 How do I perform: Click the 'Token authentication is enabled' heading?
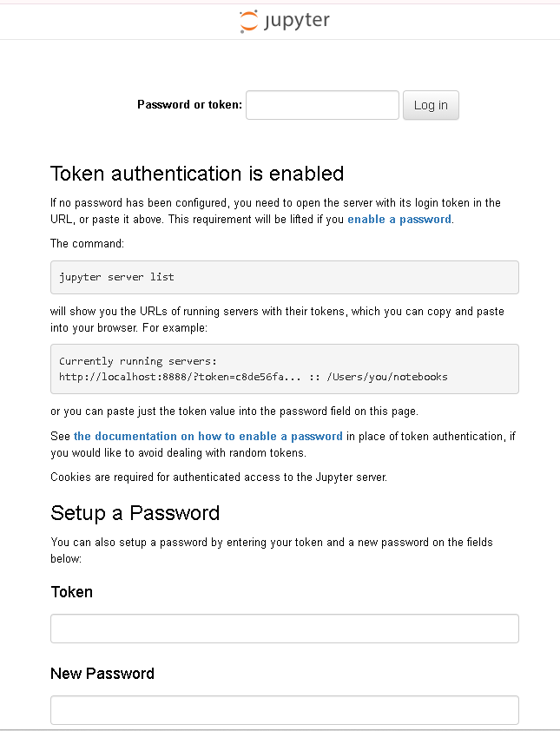[197, 174]
